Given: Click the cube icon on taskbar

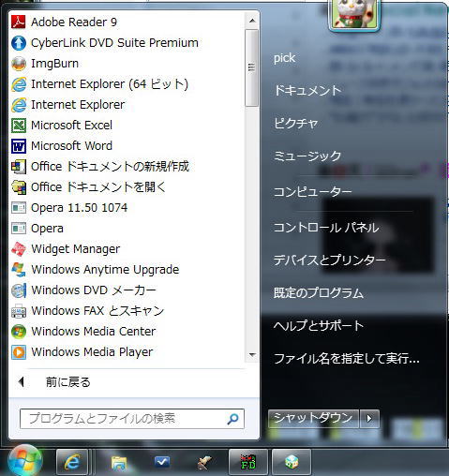Looking at the screenshot, I should 292,462.
